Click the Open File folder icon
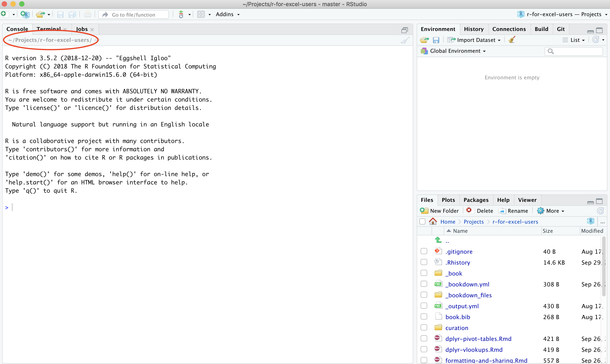The image size is (610, 364). click(x=41, y=14)
